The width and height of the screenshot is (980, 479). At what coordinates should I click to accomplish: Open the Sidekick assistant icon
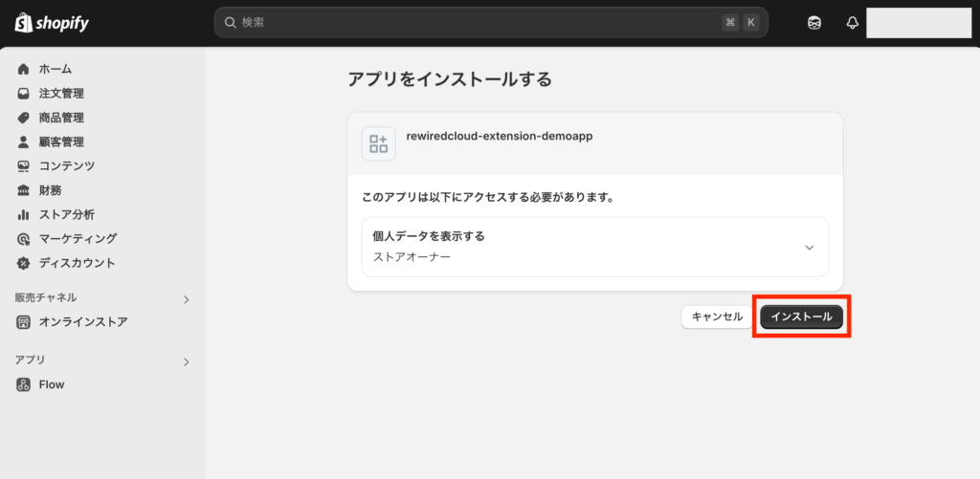tap(813, 23)
